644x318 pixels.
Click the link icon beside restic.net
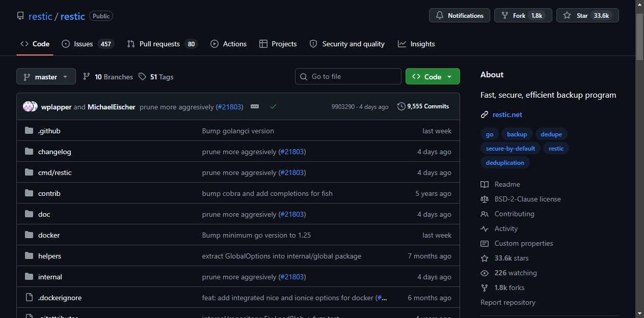click(x=485, y=114)
